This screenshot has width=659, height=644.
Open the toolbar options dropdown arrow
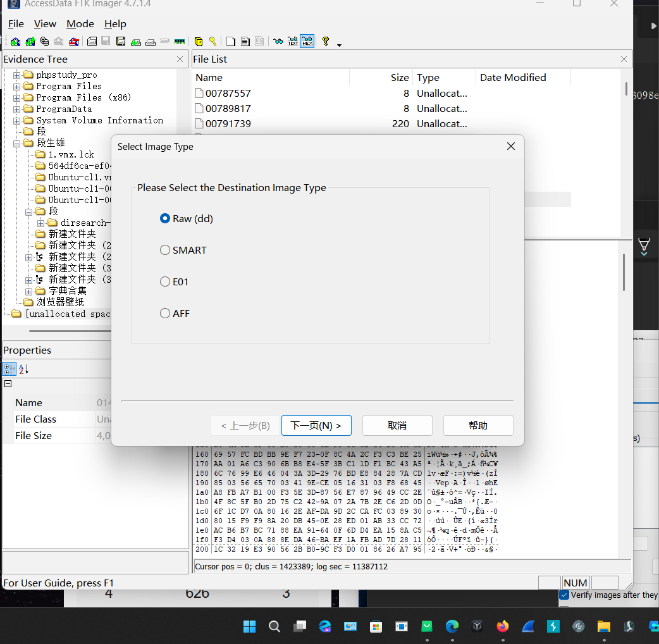[x=339, y=45]
